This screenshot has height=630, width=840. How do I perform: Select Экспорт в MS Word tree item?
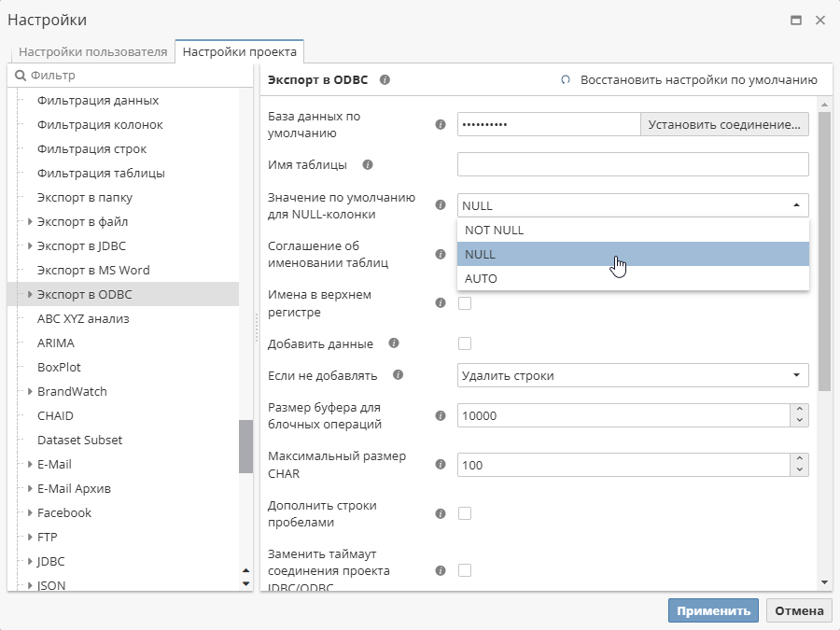click(x=93, y=270)
